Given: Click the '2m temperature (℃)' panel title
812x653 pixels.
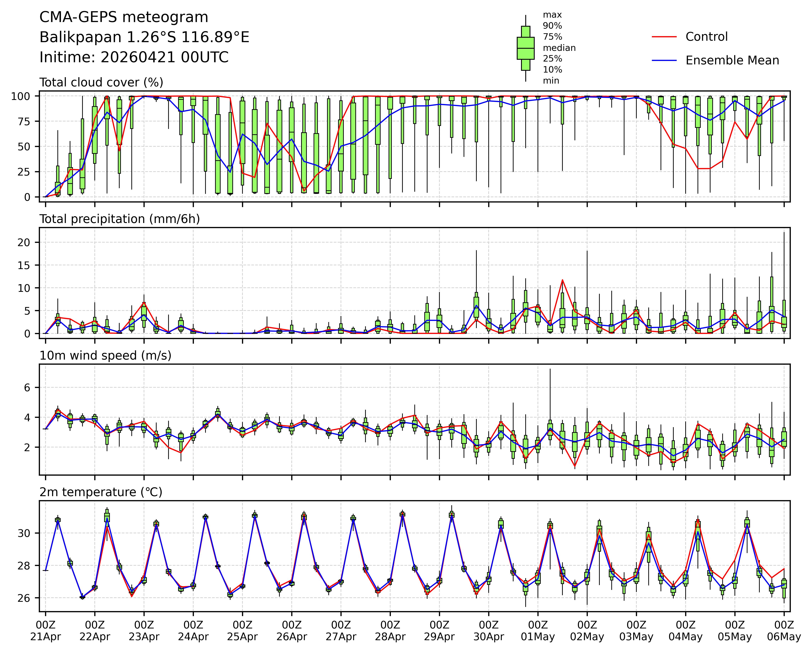Looking at the screenshot, I should point(101,492).
